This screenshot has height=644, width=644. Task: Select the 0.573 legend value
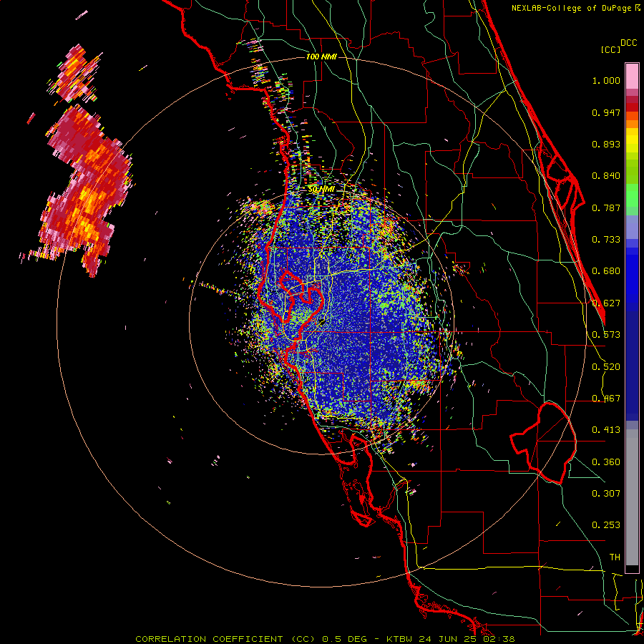(x=606, y=335)
